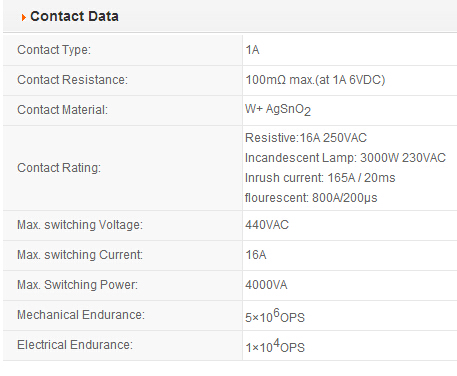Screen dimensions: 457x376
Task: Click the orange arrow beside Contact Data
Action: tap(23, 17)
